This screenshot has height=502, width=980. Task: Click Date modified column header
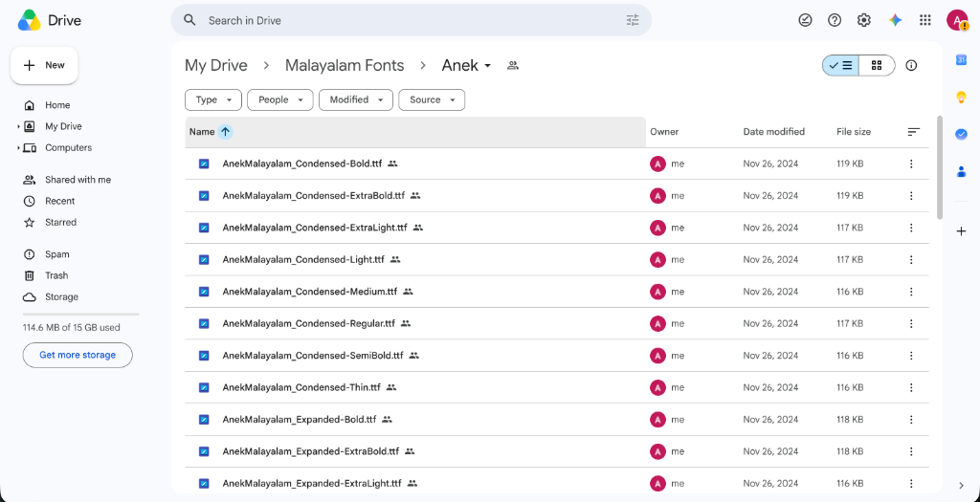tap(773, 132)
